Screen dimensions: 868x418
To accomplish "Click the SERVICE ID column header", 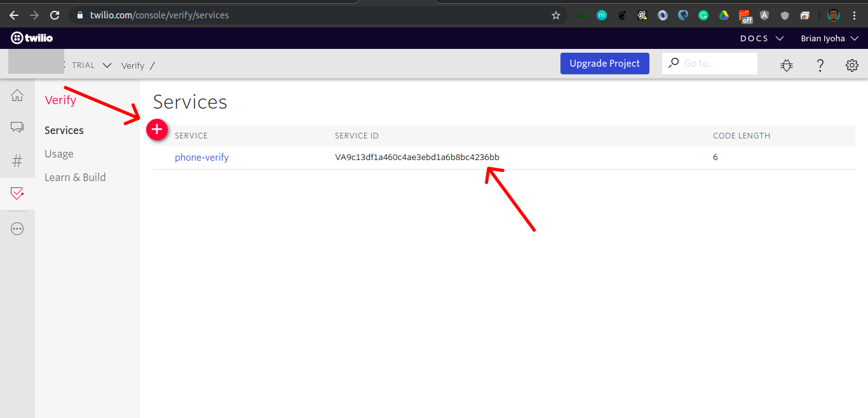I will click(357, 136).
